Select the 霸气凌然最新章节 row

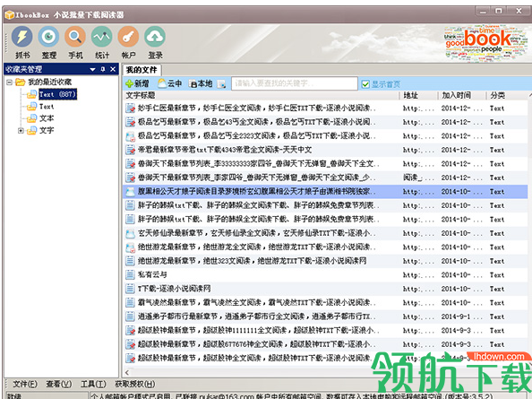tap(325, 302)
